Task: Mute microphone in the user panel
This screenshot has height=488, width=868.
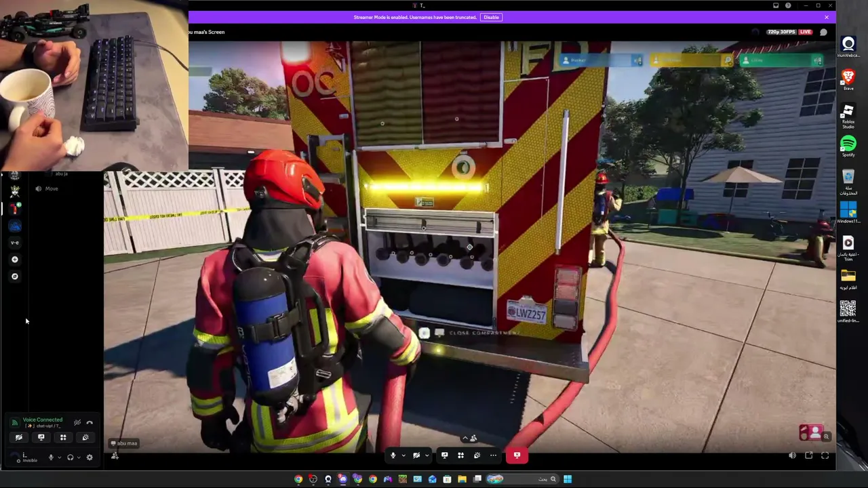Action: point(51,457)
